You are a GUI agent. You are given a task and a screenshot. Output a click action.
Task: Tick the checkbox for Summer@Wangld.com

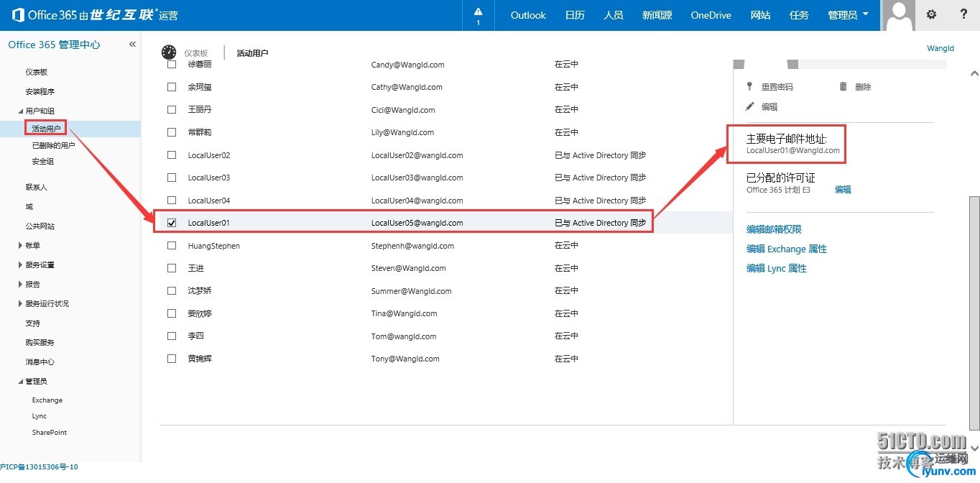pyautogui.click(x=172, y=291)
